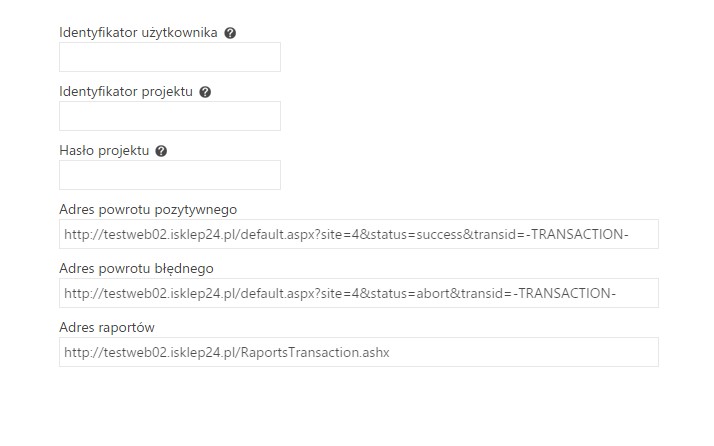Screen dimensions: 714x446
Task: Click the Adres powrotu pozytywnego URL field
Action: (359, 234)
